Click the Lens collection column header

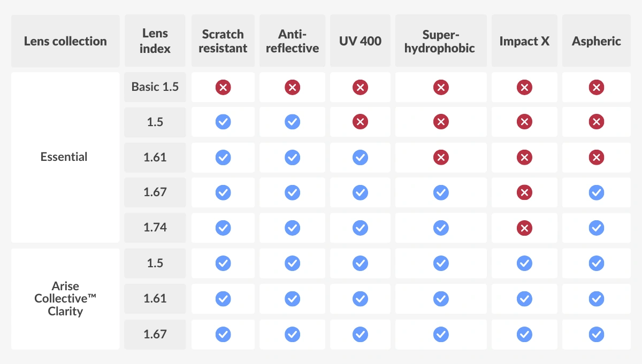point(65,41)
